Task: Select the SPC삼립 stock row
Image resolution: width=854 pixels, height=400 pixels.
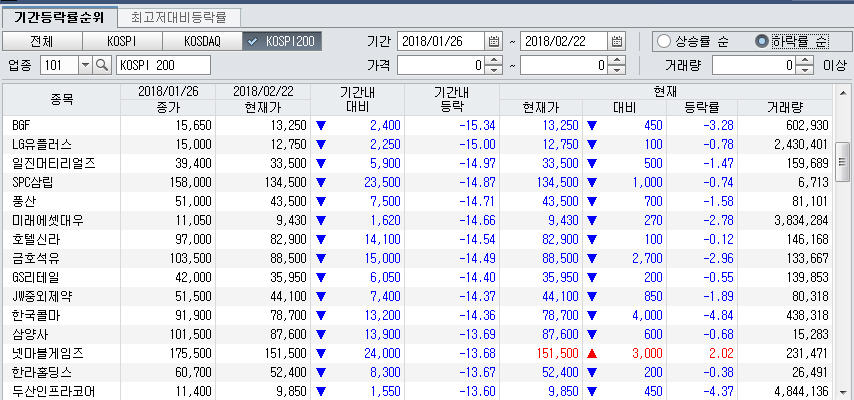Action: [418, 182]
